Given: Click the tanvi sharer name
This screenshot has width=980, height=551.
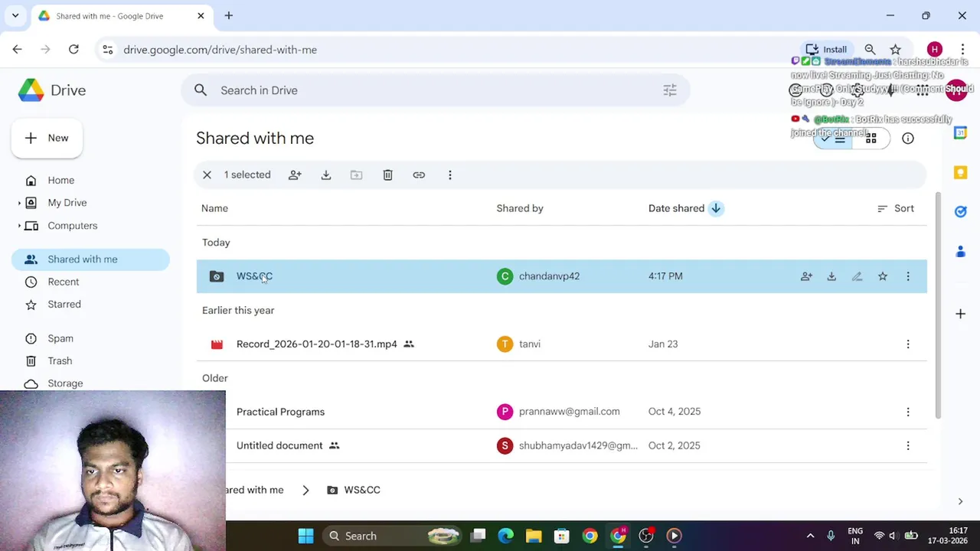Looking at the screenshot, I should point(530,344).
